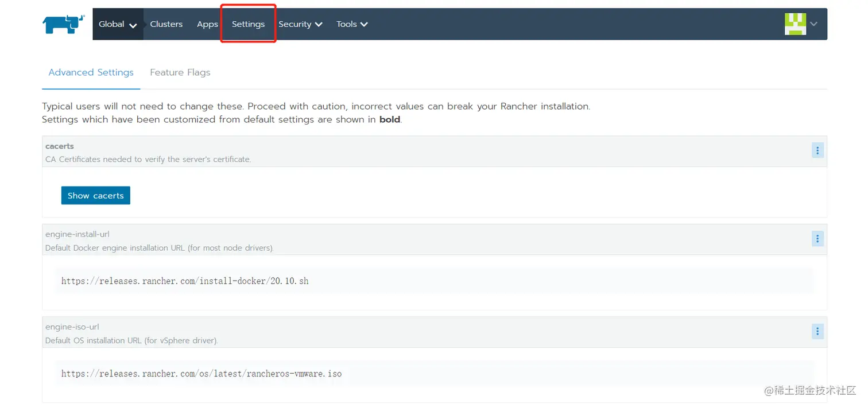Click the install-docker 20.10.sh URL value

(x=185, y=281)
